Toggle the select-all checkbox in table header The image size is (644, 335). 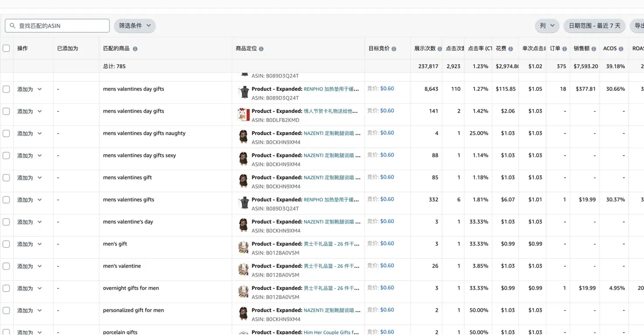[x=6, y=48]
